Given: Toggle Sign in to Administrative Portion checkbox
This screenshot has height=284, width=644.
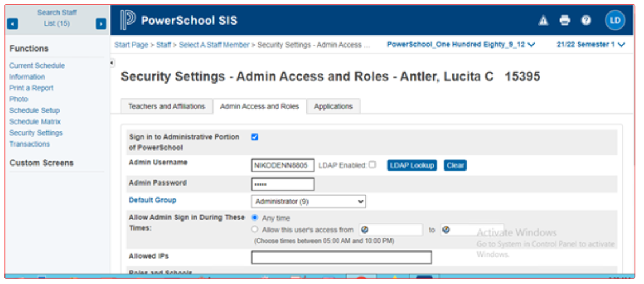Looking at the screenshot, I should pos(255,137).
